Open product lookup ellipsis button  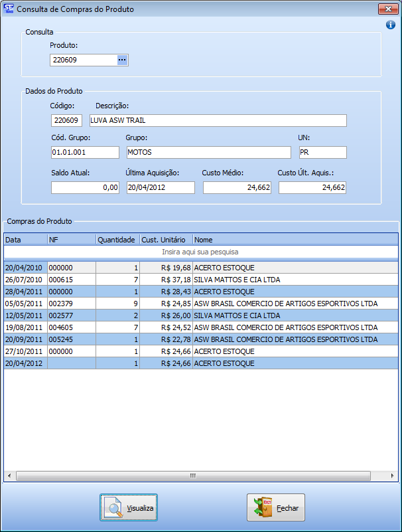(122, 60)
